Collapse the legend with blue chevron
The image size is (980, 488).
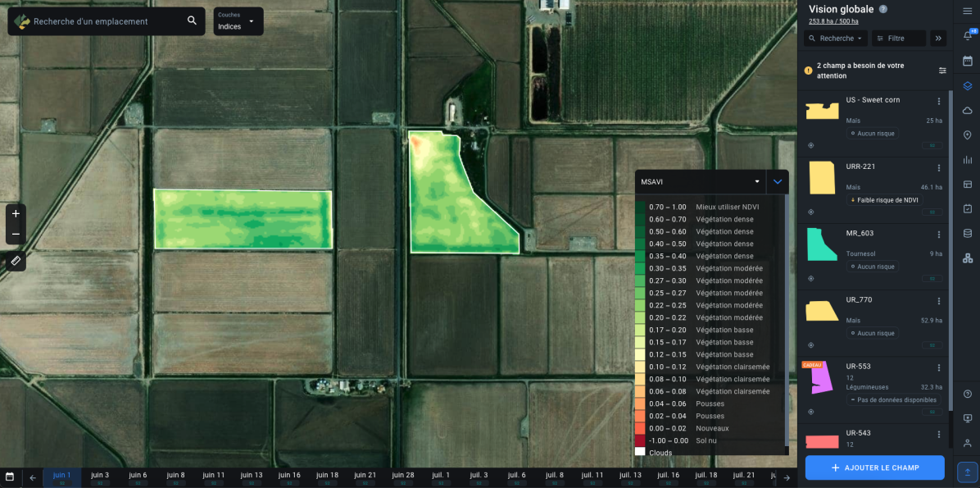click(x=777, y=182)
